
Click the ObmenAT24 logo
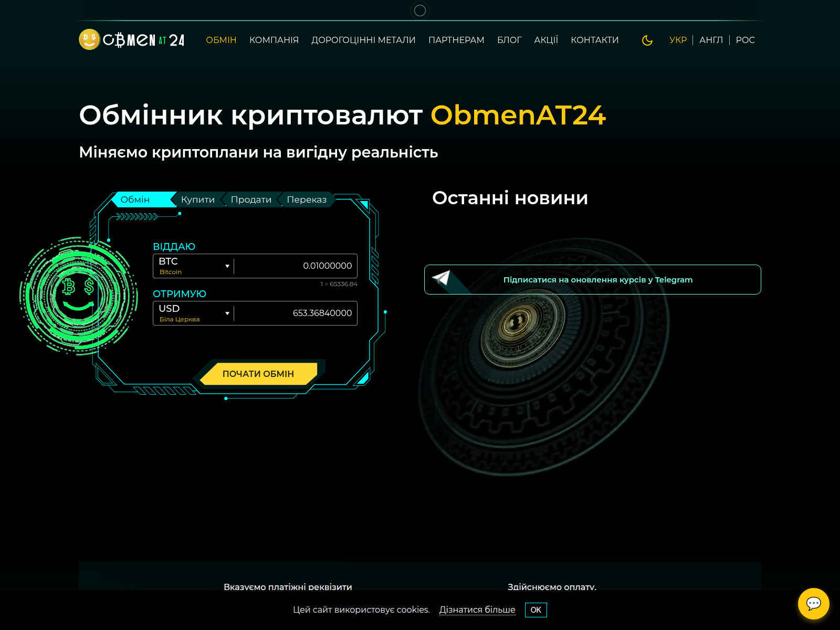pyautogui.click(x=132, y=39)
